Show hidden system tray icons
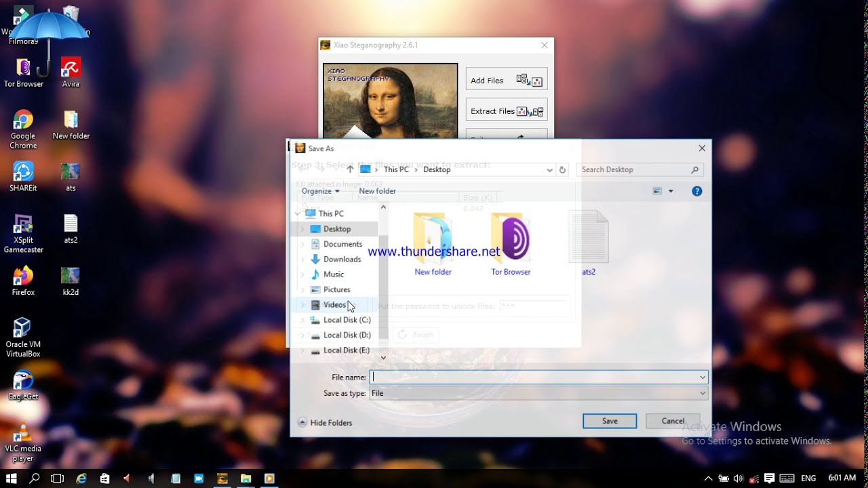 pos(708,479)
